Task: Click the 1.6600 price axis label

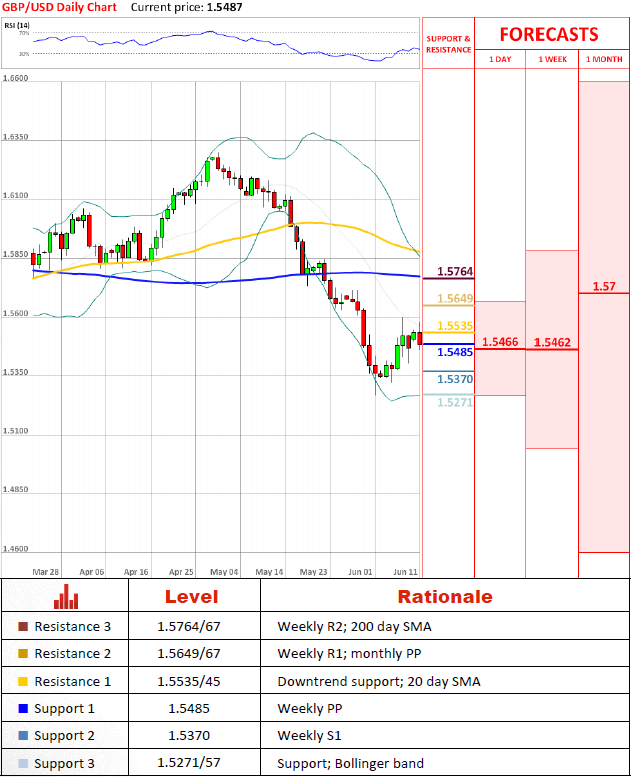Action: click(15, 78)
